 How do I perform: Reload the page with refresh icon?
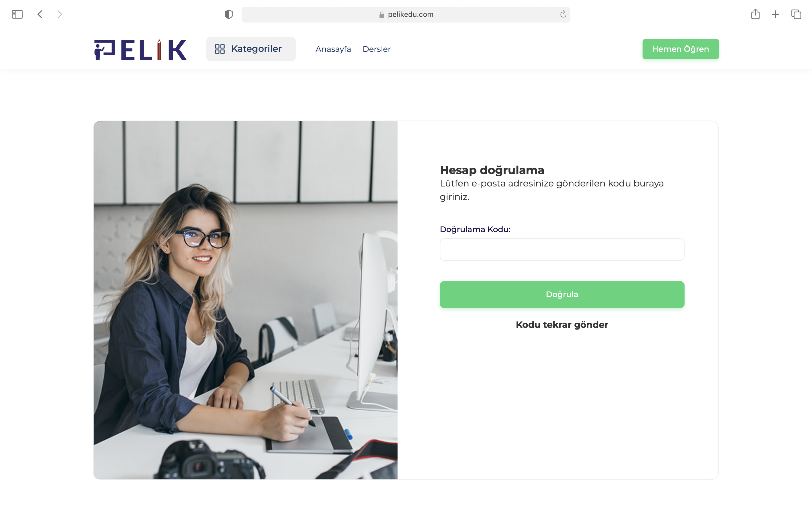pyautogui.click(x=563, y=14)
